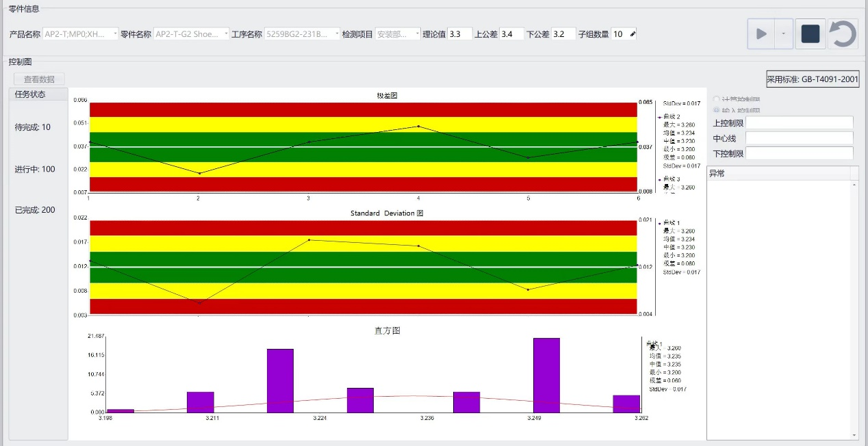Click the pencil icon next to 子组数量
Viewport: 868px width, 446px height.
click(x=633, y=34)
